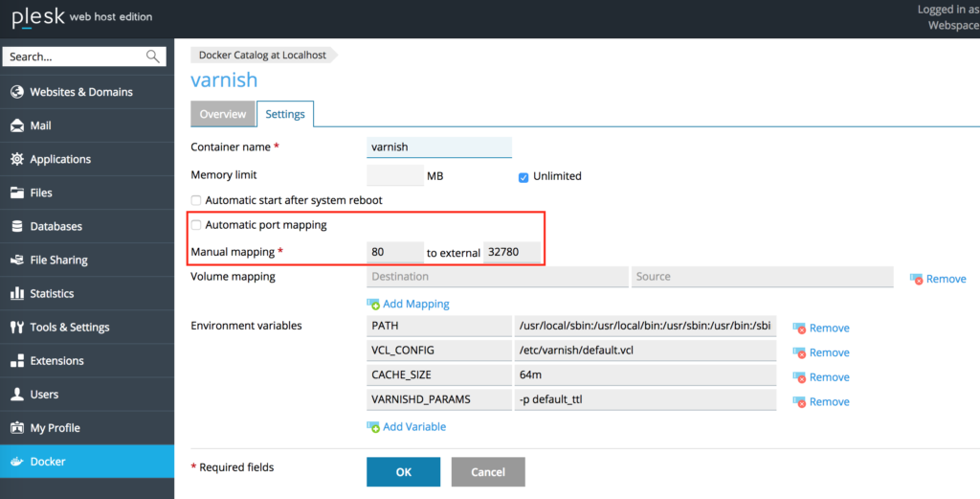Click remove icon for VARNISHD_PARAMS variable
This screenshot has width=980, height=499.
(799, 402)
